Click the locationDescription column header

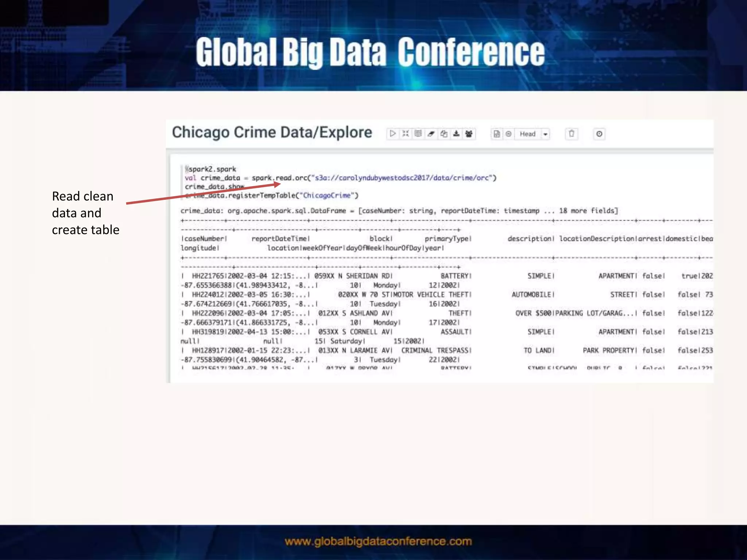pos(597,238)
